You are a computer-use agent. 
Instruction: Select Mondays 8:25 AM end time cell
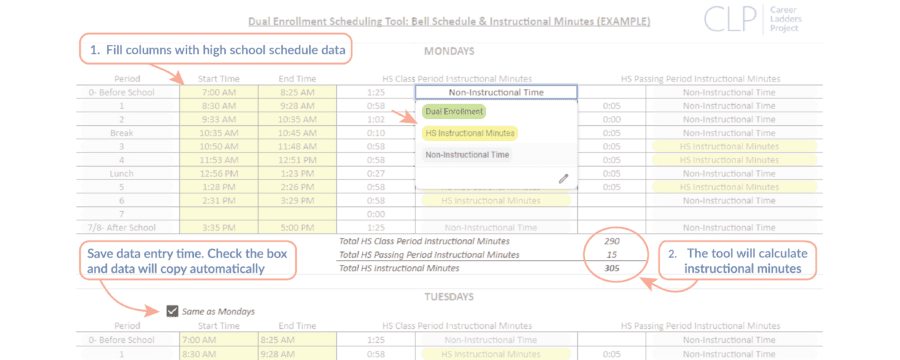tap(297, 92)
